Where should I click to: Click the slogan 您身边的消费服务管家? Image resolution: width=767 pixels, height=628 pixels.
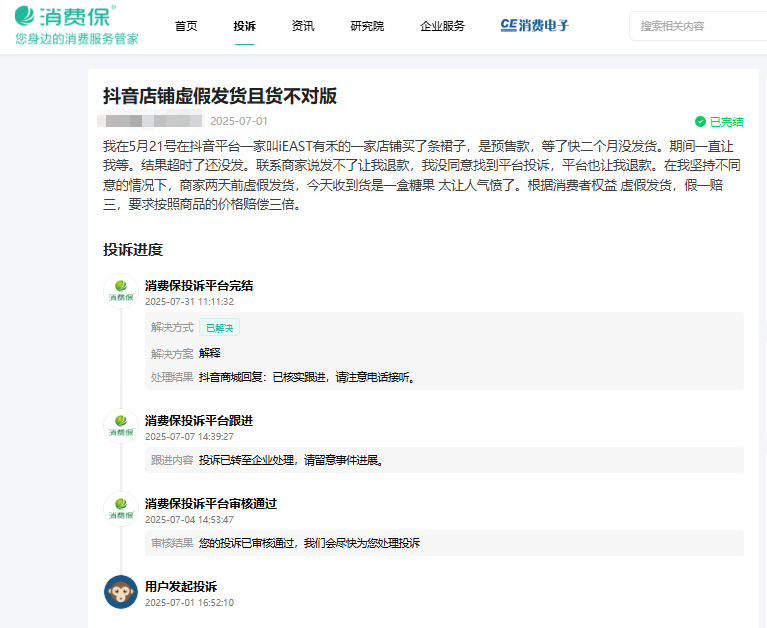[x=77, y=39]
